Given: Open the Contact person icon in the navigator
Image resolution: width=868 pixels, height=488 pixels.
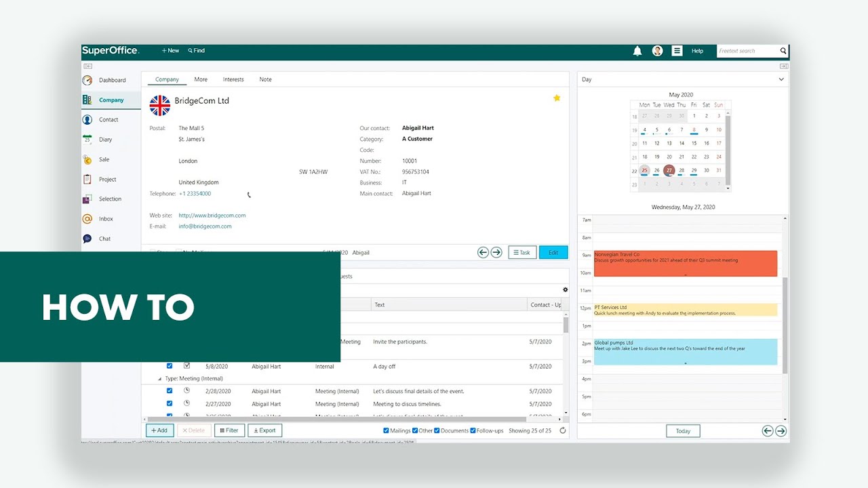Looking at the screenshot, I should click(x=87, y=119).
